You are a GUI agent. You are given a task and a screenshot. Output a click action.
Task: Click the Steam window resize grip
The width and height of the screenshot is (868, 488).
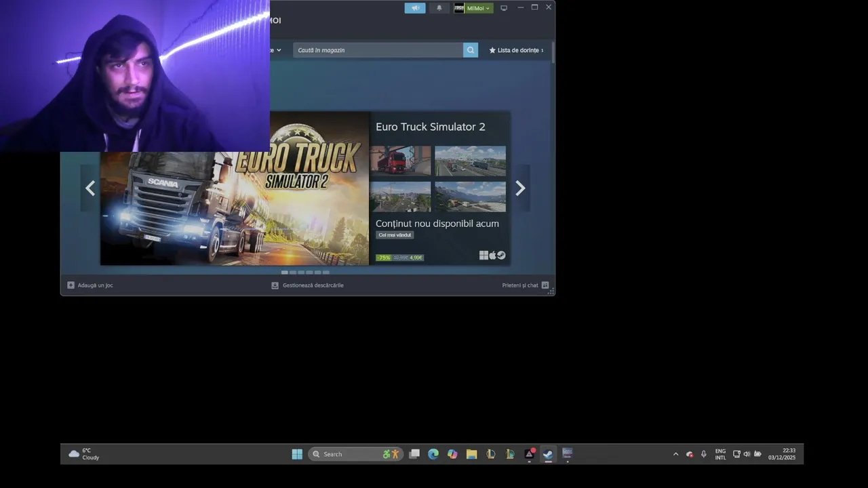[551, 291]
